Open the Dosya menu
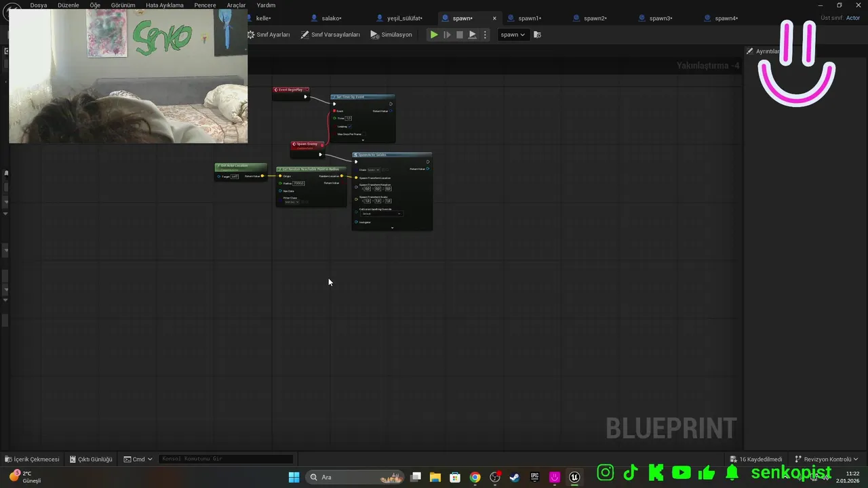The width and height of the screenshot is (868, 488). click(38, 5)
